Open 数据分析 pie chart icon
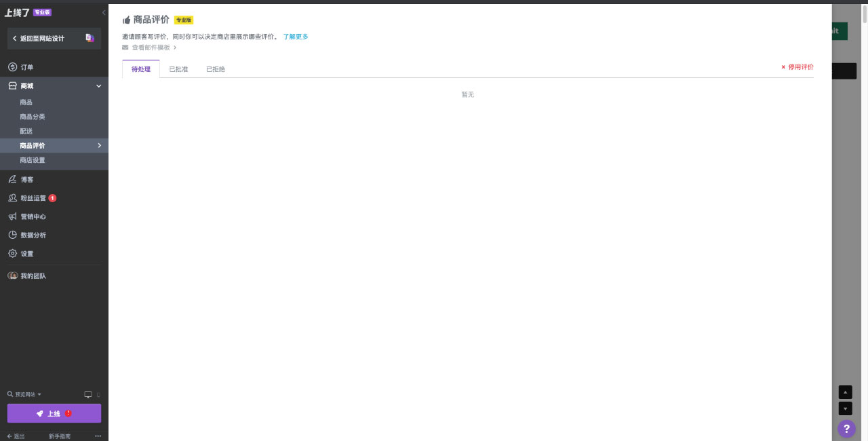The height and width of the screenshot is (441, 868). click(x=12, y=235)
